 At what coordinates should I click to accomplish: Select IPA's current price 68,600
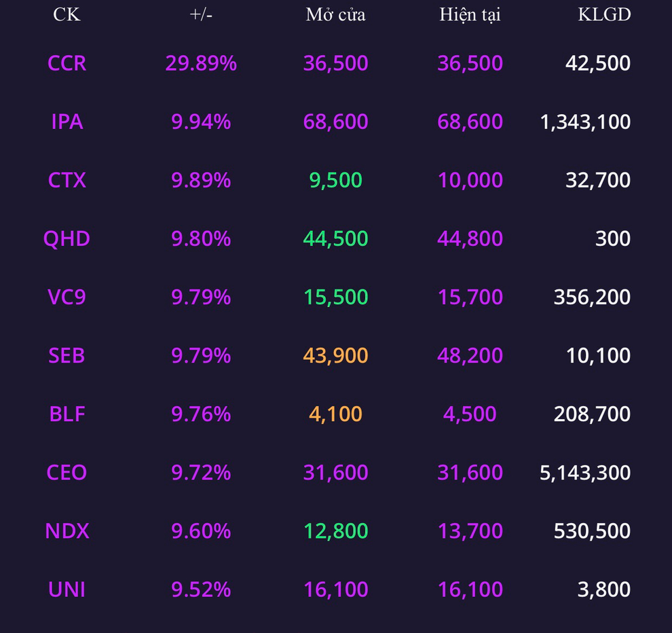(x=470, y=122)
